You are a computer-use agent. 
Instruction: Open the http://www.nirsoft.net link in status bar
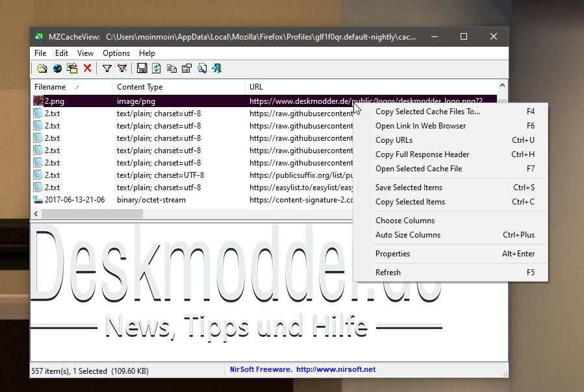tap(336, 369)
